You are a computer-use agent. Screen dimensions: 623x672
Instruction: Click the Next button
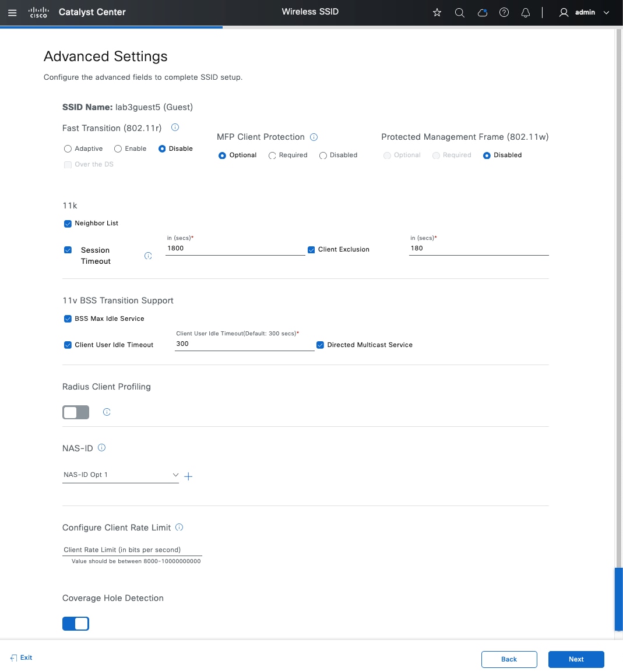coord(576,659)
